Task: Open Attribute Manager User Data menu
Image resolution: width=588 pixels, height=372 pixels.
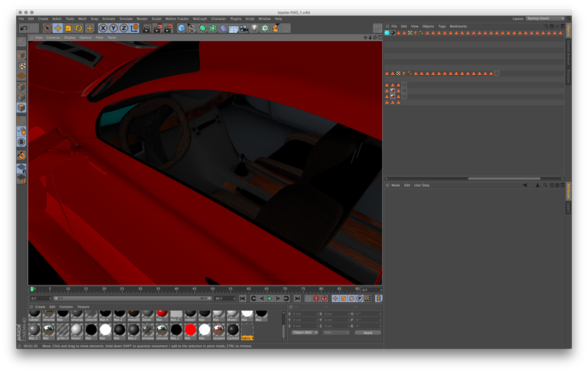Action: (422, 185)
